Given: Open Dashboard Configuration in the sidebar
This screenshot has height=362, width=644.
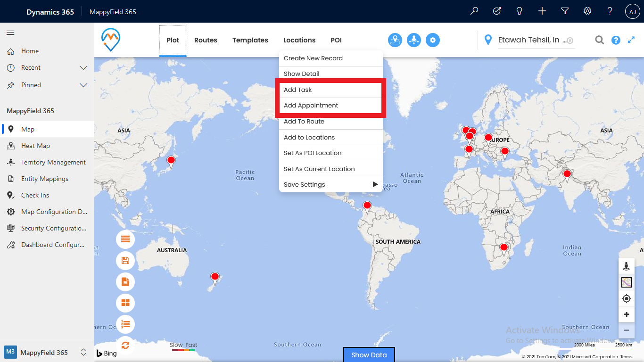Looking at the screenshot, I should (x=47, y=245).
